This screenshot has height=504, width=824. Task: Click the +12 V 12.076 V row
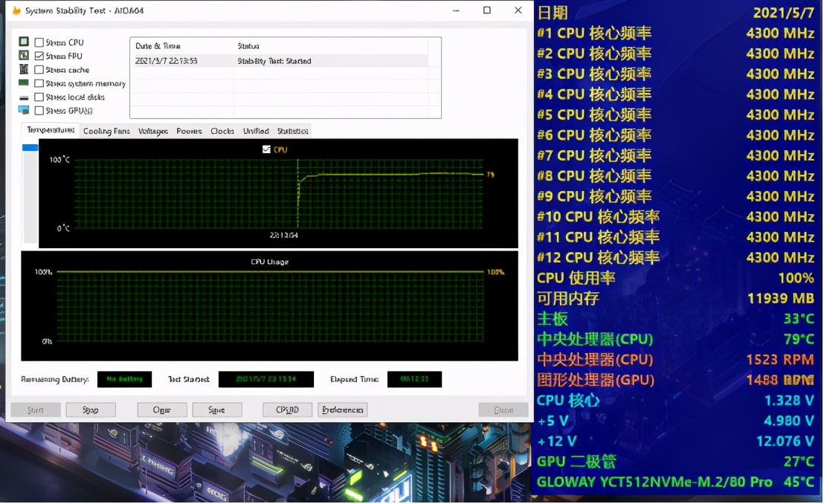pyautogui.click(x=676, y=441)
